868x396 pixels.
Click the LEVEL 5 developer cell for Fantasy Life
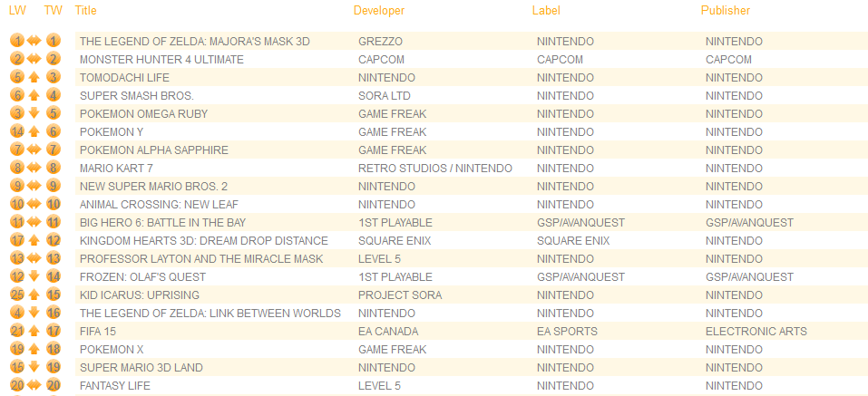click(379, 386)
